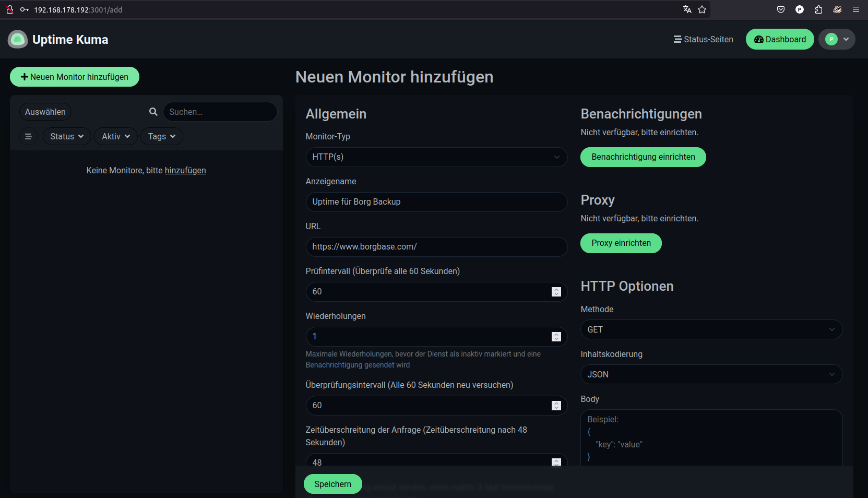Click the Uptime Kuma logo icon
This screenshot has height=498, width=868.
click(x=18, y=39)
